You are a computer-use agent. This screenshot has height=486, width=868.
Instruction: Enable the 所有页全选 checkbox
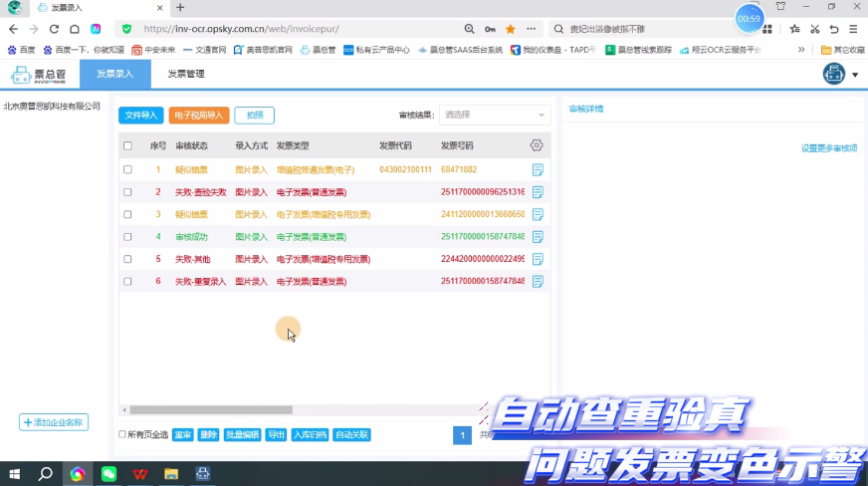[122, 435]
